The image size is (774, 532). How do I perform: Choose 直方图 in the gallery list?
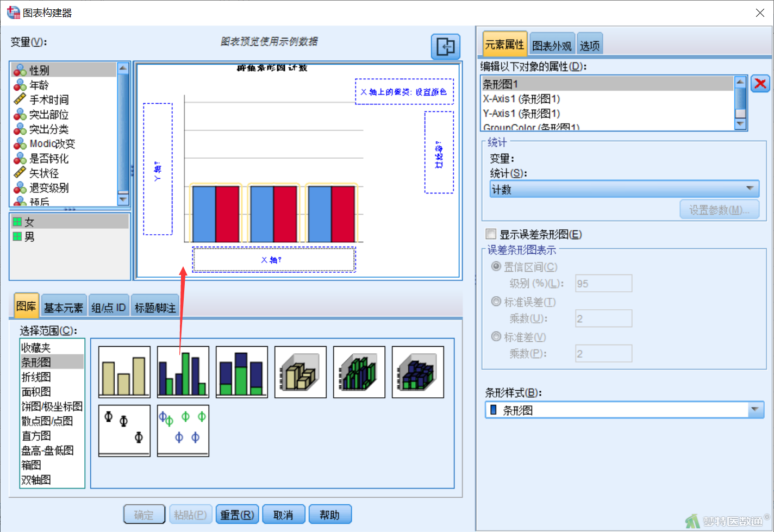52,435
